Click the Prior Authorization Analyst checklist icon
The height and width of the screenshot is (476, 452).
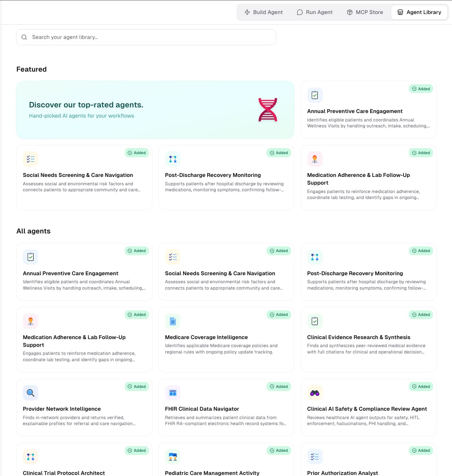[x=315, y=457]
